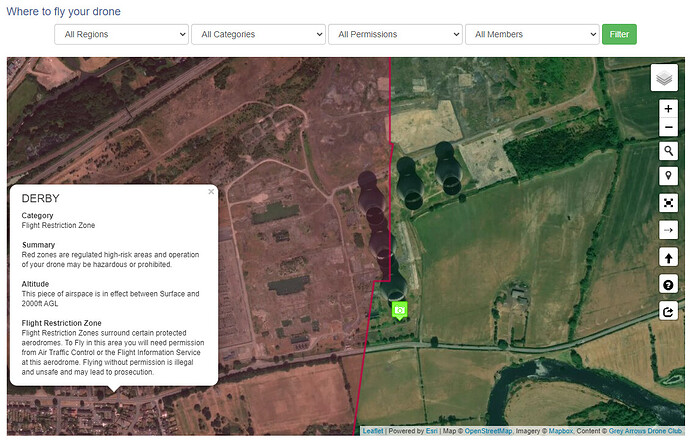690x440 pixels.
Task: Open the map help question icon
Action: [668, 284]
